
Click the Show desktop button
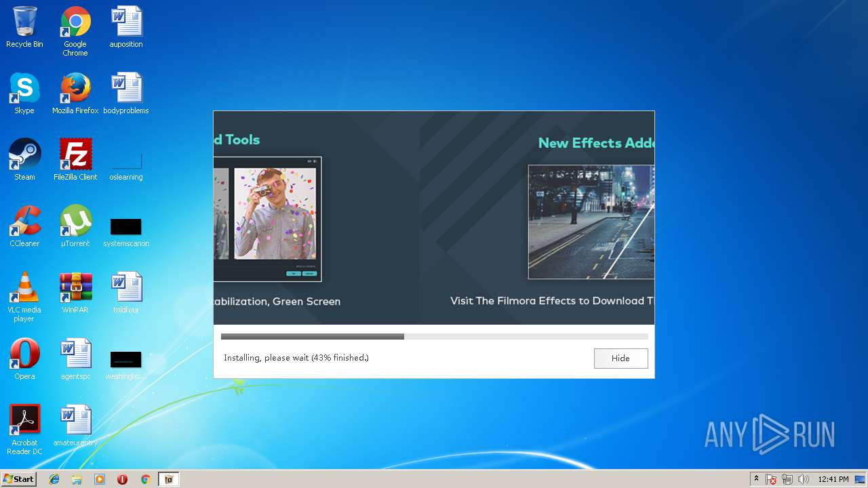(x=860, y=479)
